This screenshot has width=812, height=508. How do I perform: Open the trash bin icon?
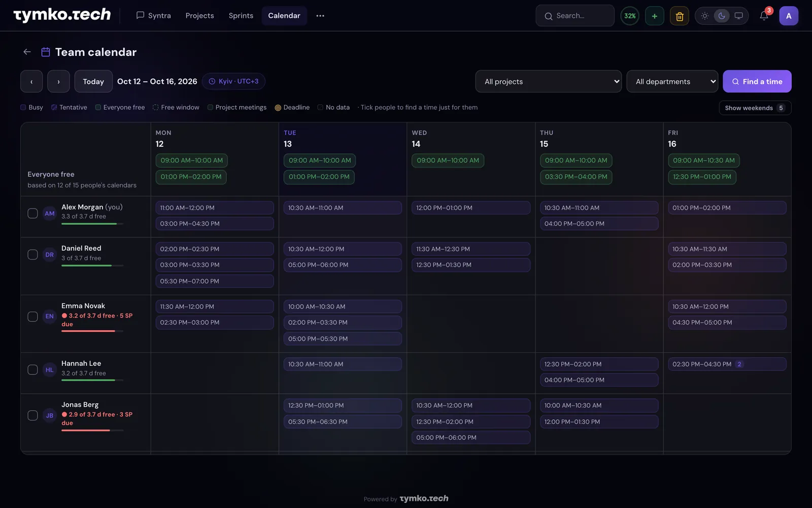pyautogui.click(x=680, y=16)
